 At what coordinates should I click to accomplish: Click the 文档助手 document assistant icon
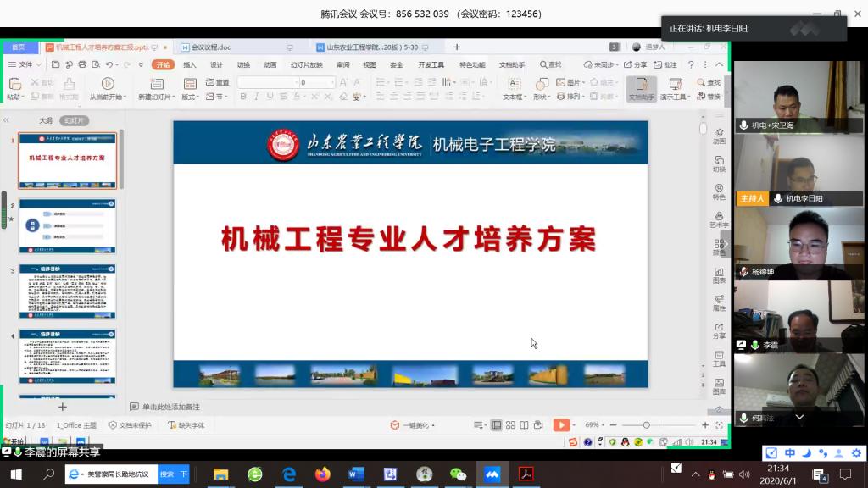[x=641, y=88]
